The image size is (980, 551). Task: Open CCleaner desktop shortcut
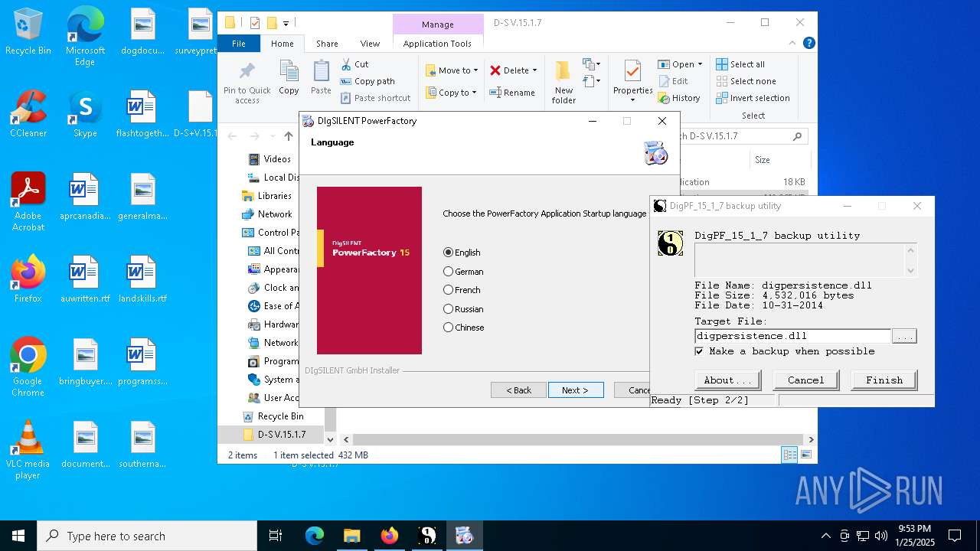[28, 114]
